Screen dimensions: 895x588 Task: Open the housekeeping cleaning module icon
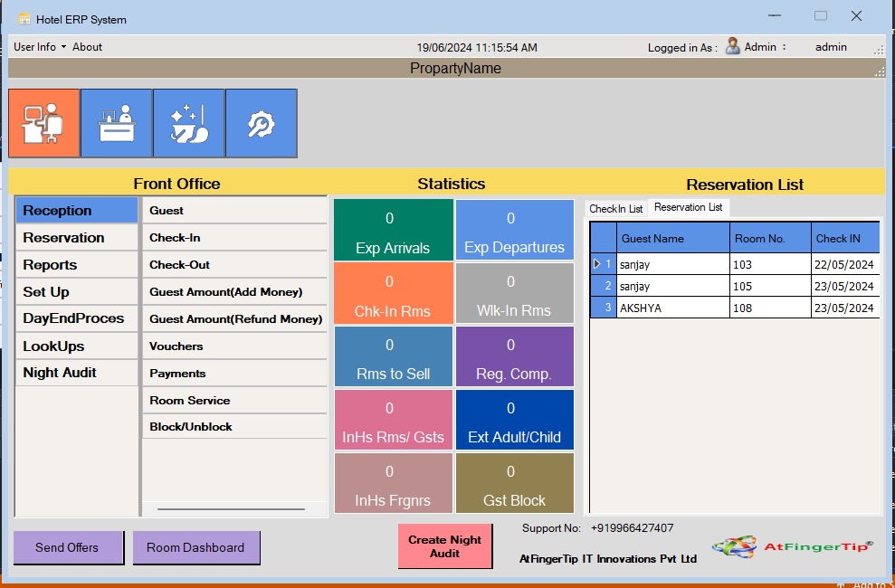[x=188, y=123]
